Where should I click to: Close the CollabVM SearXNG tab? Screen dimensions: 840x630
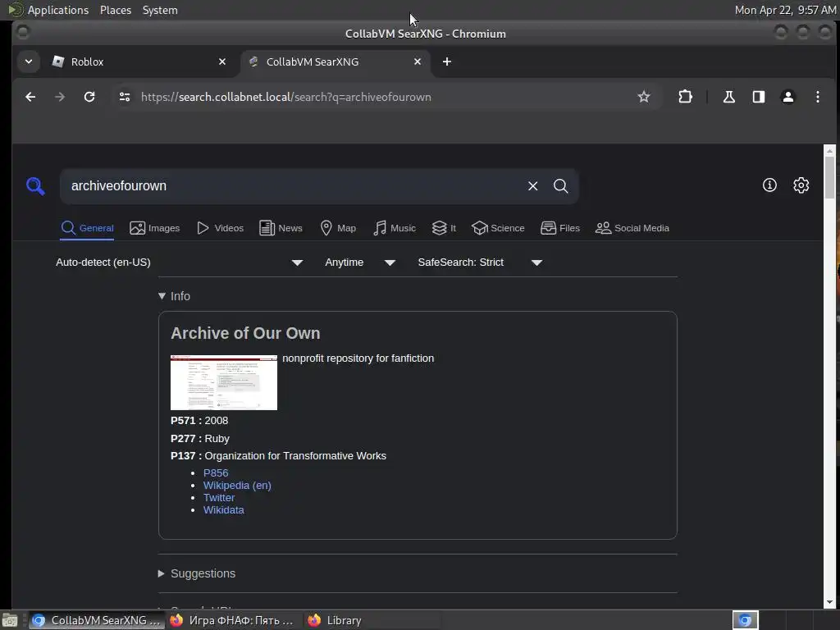(x=417, y=62)
